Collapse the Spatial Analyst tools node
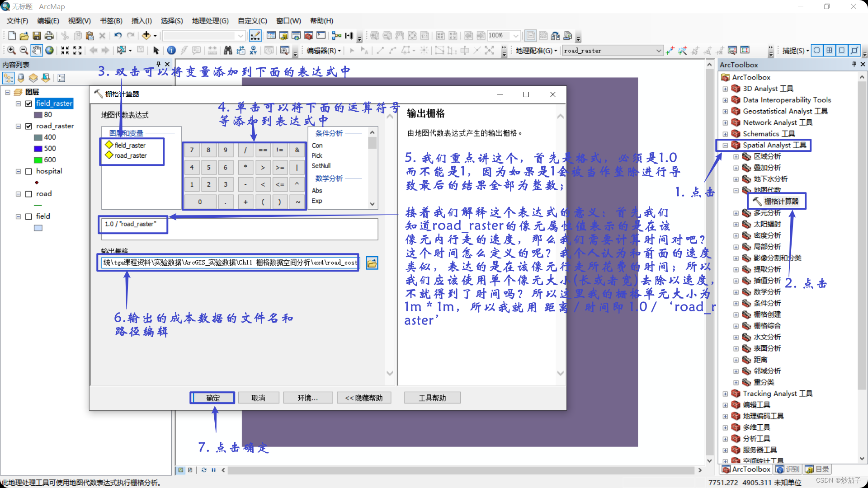The image size is (868, 488). point(725,145)
